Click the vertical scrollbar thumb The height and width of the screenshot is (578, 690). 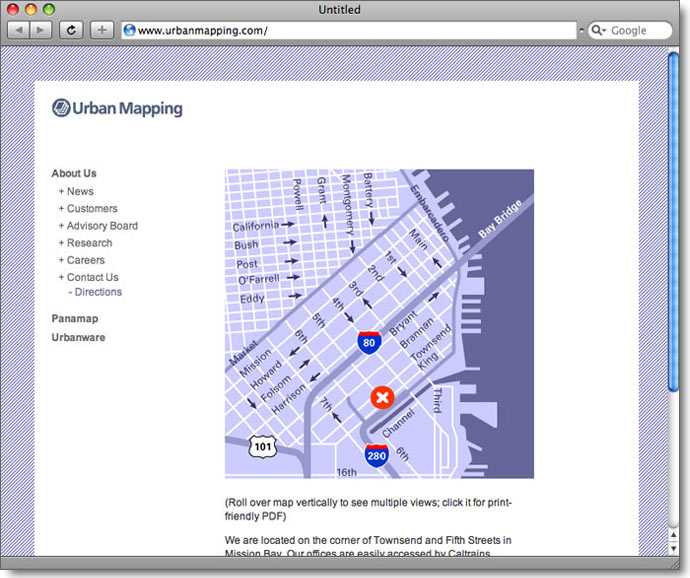click(673, 221)
